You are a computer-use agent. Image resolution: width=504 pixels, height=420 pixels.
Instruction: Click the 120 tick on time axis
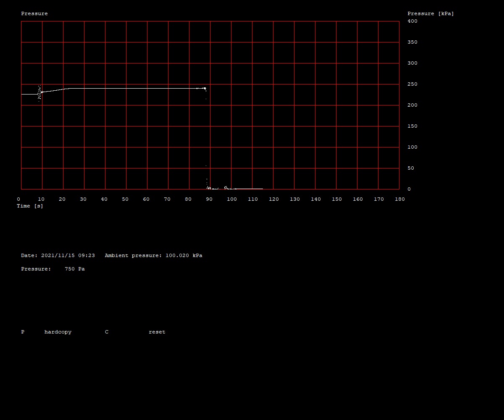(x=274, y=199)
